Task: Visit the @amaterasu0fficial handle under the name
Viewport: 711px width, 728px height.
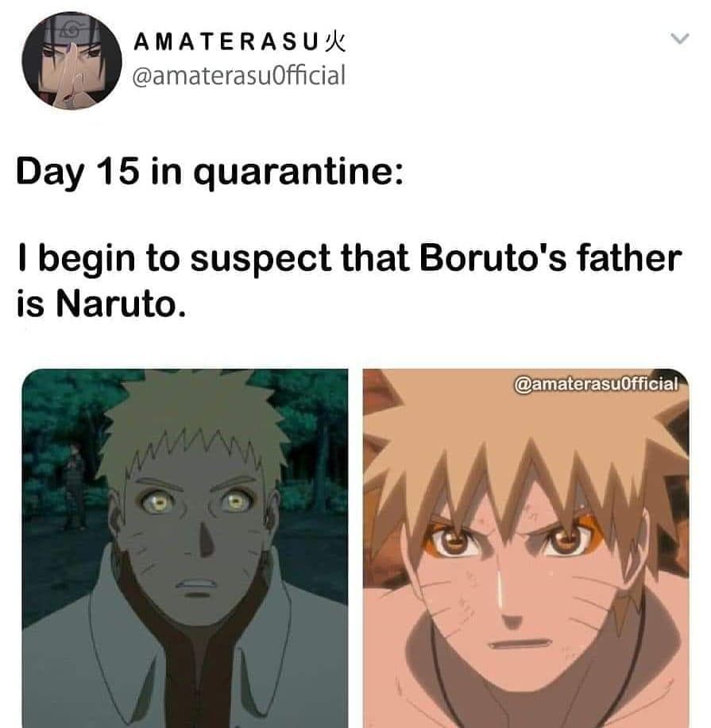Action: [x=239, y=76]
